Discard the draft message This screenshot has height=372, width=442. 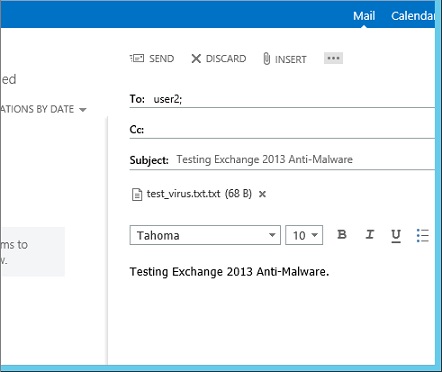coord(219,59)
